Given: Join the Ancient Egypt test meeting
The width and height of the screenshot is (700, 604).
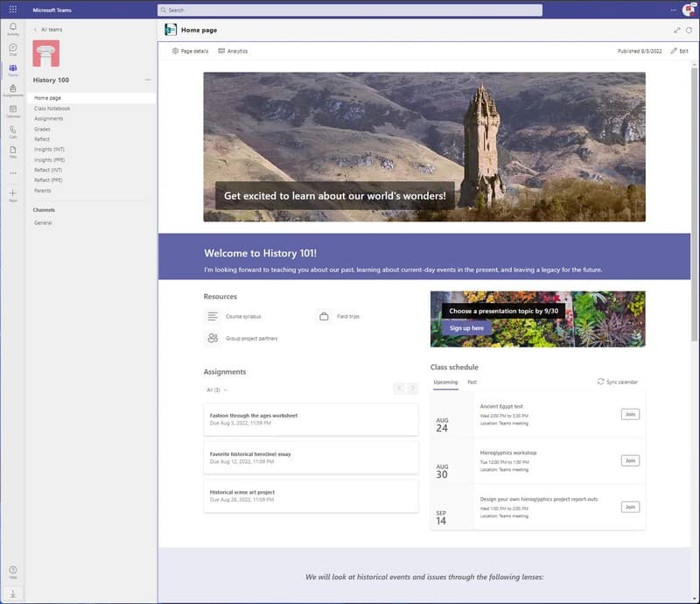Looking at the screenshot, I should tap(630, 413).
